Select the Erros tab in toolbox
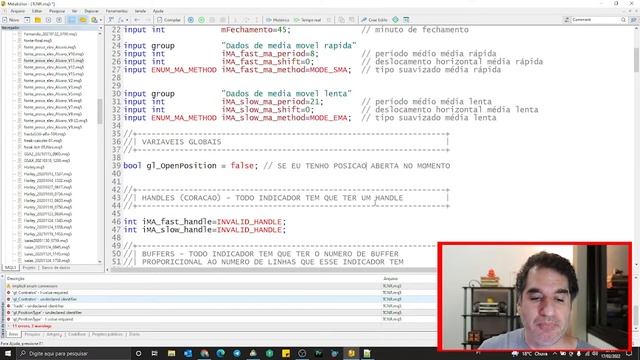Screen dimensions: 640x360 point(13,334)
